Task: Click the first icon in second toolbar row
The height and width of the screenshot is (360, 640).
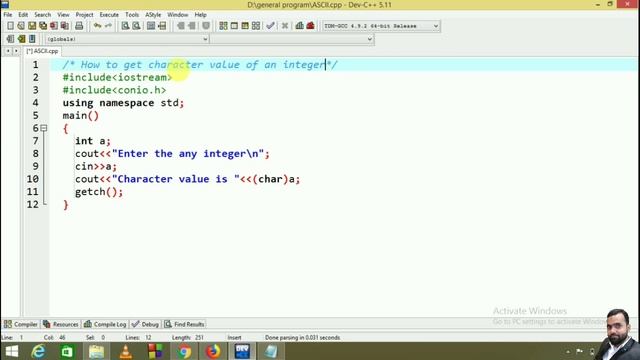Action: coord(10,39)
